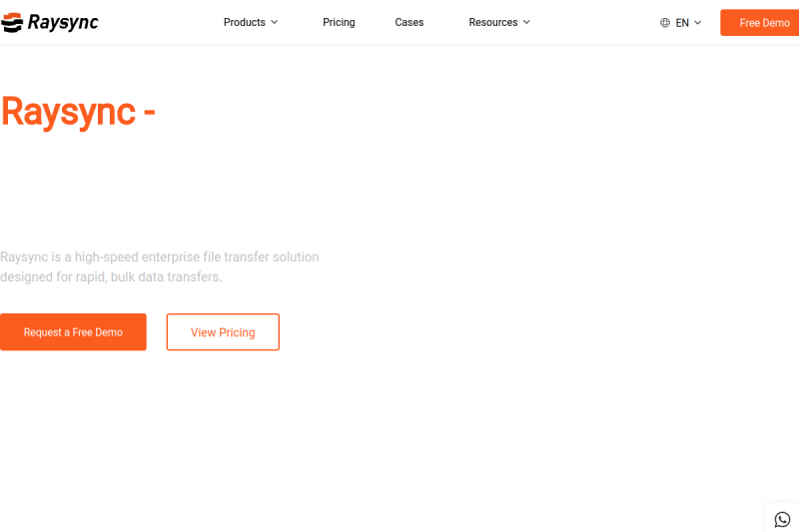
Task: Click 'Raysync is a high-speed enterprise' text
Action: 101,258
